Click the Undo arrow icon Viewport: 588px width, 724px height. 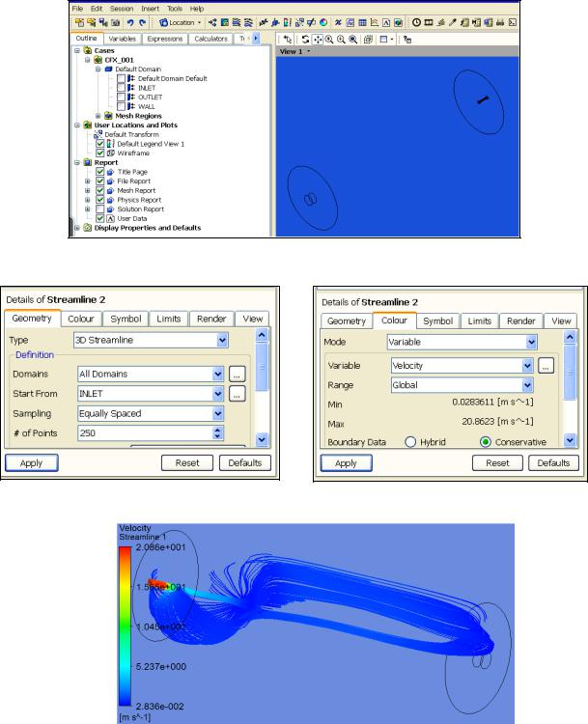pos(130,22)
